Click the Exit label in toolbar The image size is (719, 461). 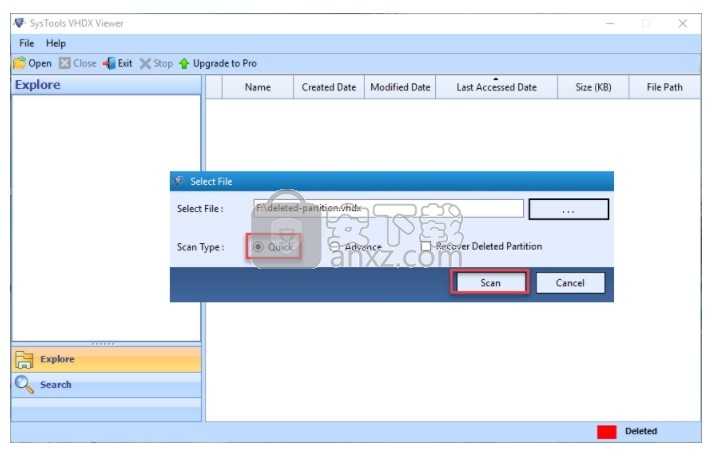125,63
